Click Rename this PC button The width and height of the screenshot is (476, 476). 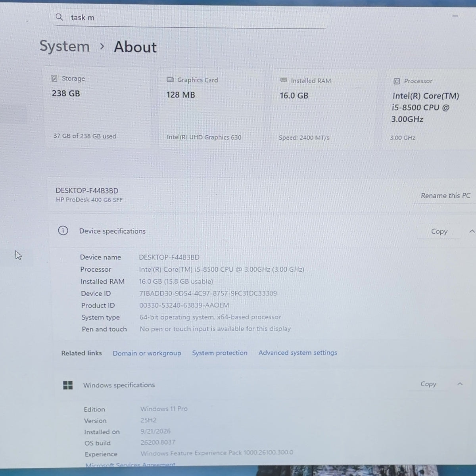[x=445, y=196]
